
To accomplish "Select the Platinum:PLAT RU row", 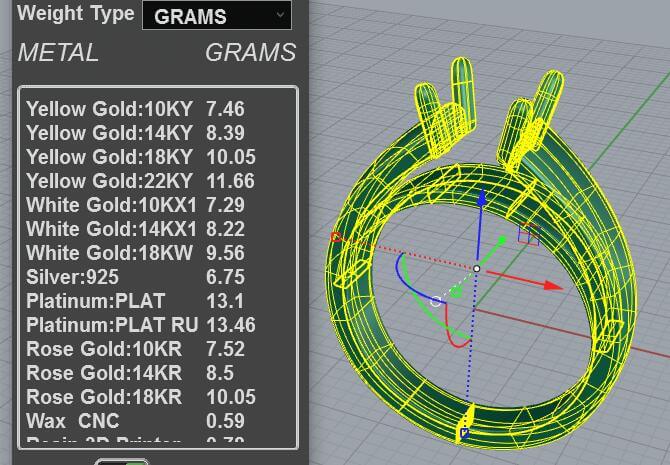I will (141, 324).
